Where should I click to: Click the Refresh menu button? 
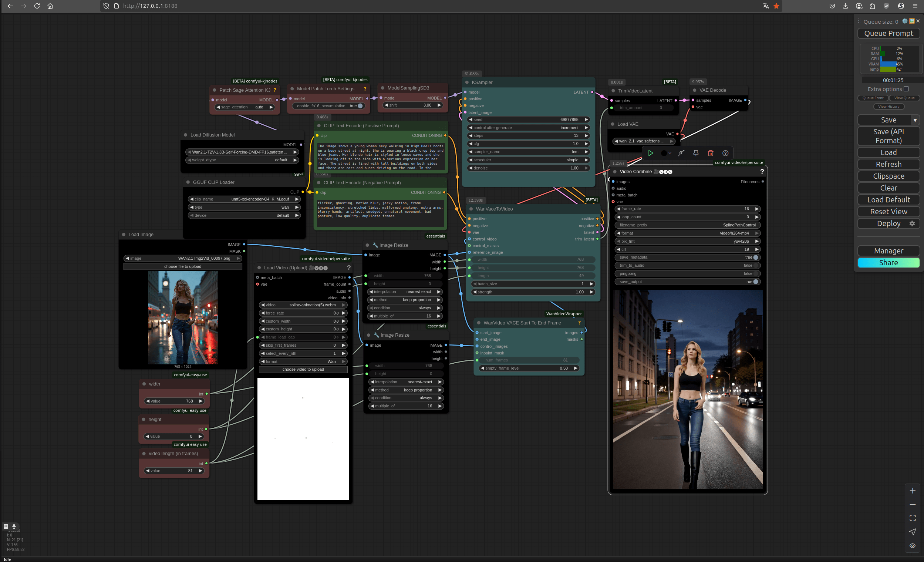coord(888,164)
